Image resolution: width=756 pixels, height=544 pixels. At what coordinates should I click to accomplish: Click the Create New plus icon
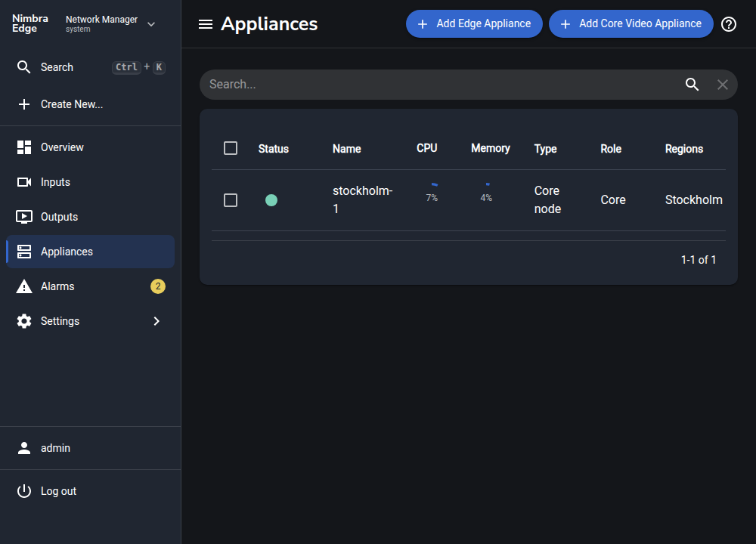point(23,104)
